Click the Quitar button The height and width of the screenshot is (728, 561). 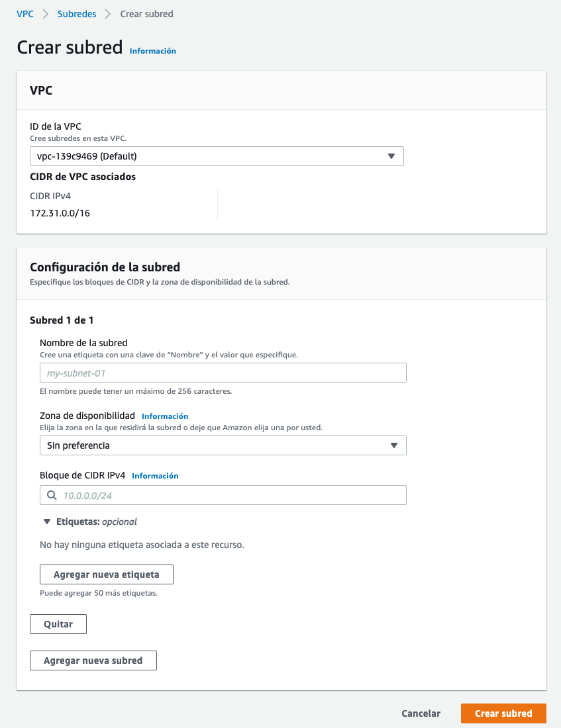(x=58, y=625)
